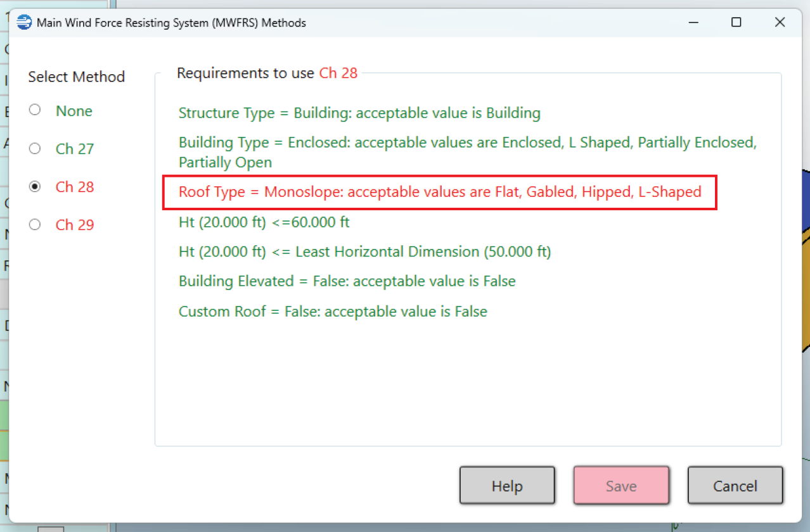This screenshot has height=532, width=810.
Task: Close the MWFRS Methods dialog
Action: point(780,23)
